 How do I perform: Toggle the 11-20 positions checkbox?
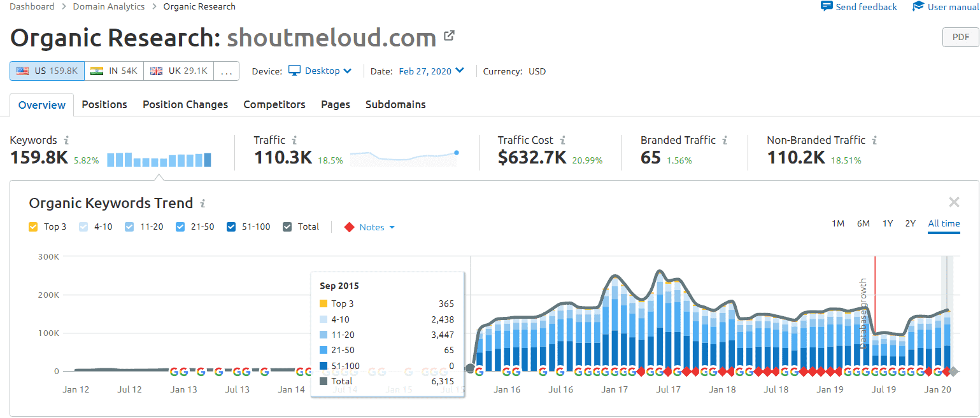(129, 226)
